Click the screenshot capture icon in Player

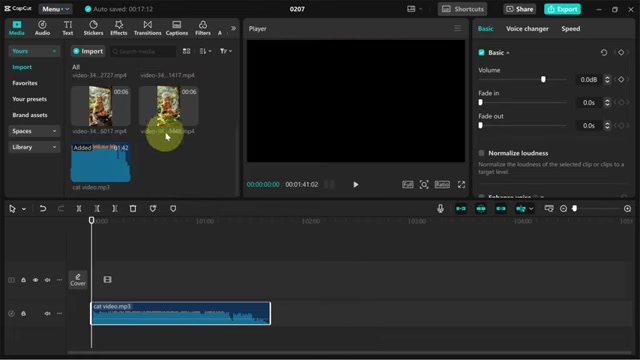(424, 184)
